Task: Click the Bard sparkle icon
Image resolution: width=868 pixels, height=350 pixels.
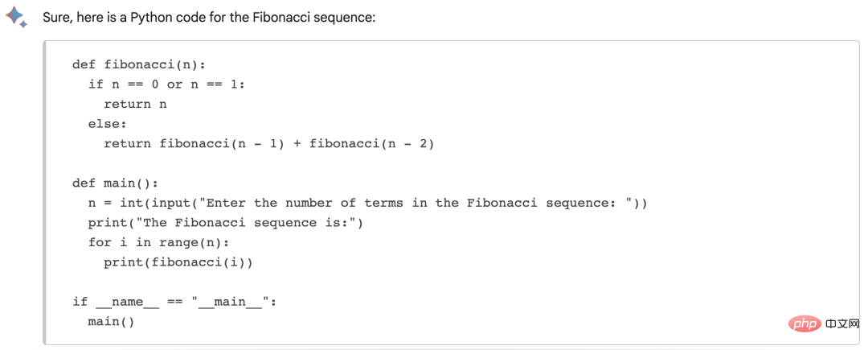Action: [15, 17]
